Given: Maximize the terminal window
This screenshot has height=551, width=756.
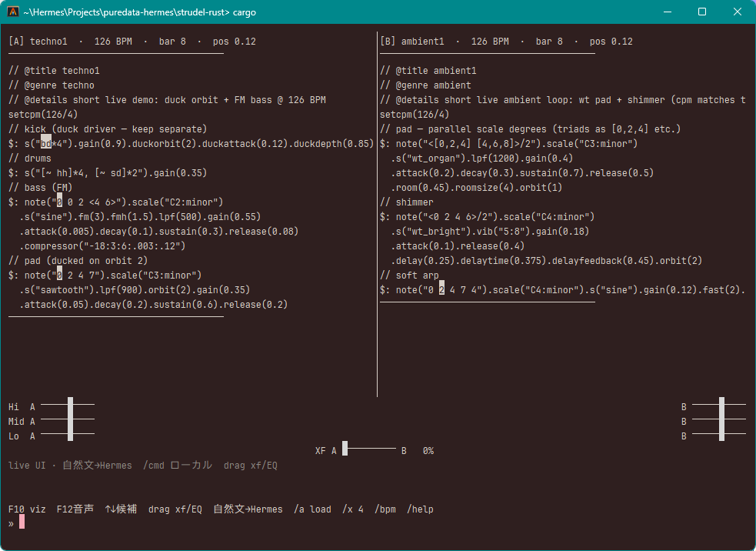Looking at the screenshot, I should pyautogui.click(x=702, y=12).
